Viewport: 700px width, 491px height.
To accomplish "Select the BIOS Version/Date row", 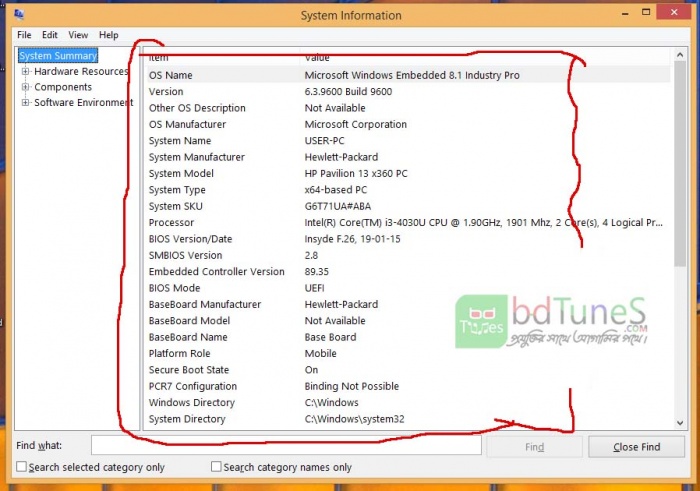I will point(407,239).
